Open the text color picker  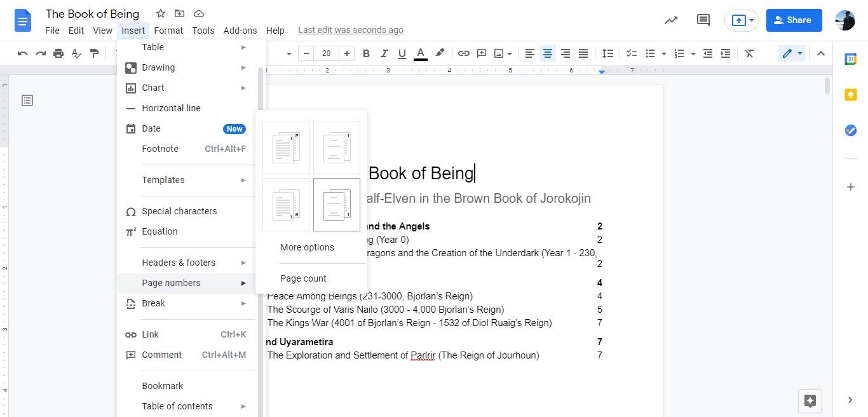[420, 53]
